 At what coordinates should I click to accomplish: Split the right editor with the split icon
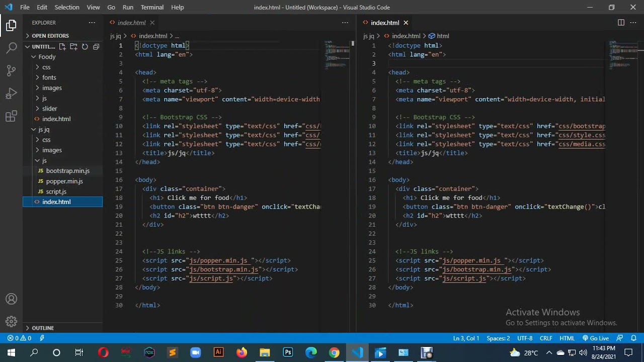tap(621, 23)
